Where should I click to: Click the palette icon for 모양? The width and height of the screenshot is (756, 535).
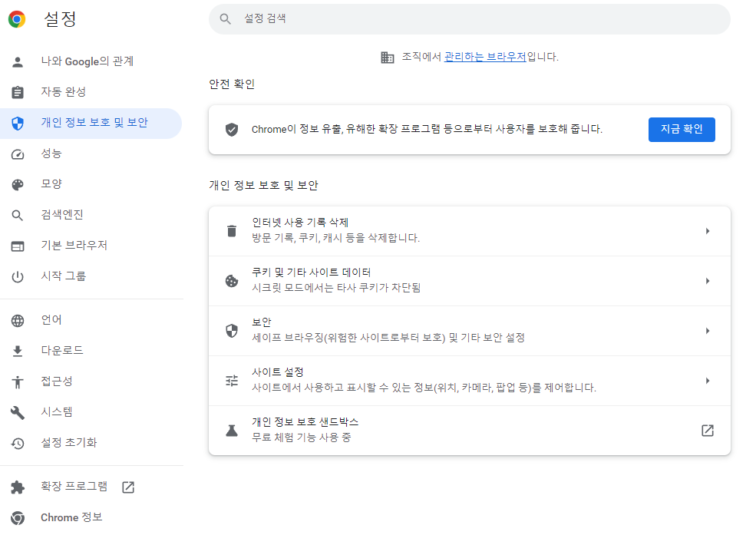(18, 184)
